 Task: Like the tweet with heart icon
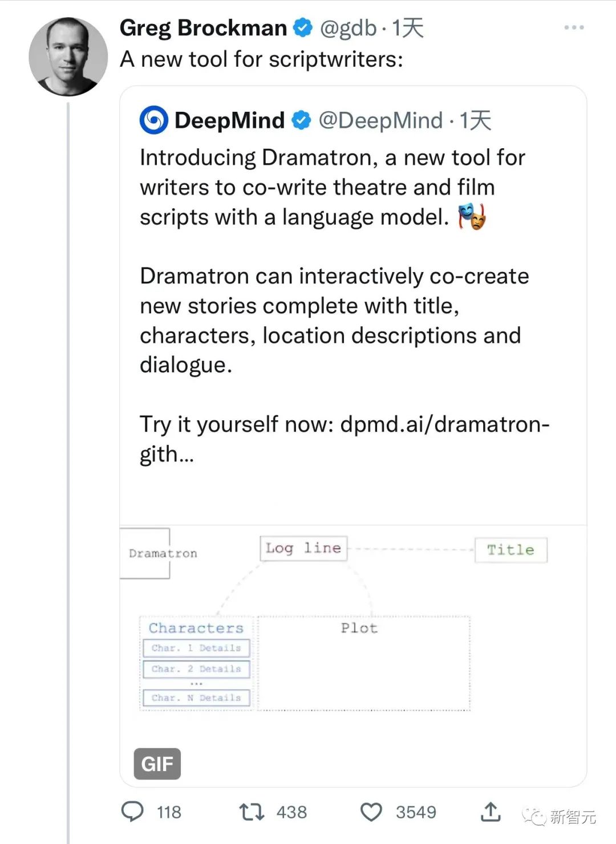tap(371, 811)
